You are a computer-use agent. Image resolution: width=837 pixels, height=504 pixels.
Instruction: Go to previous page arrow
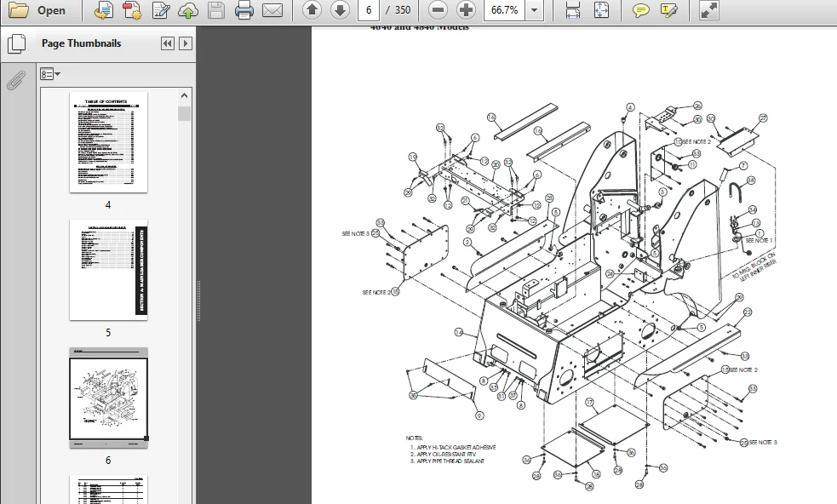312,9
